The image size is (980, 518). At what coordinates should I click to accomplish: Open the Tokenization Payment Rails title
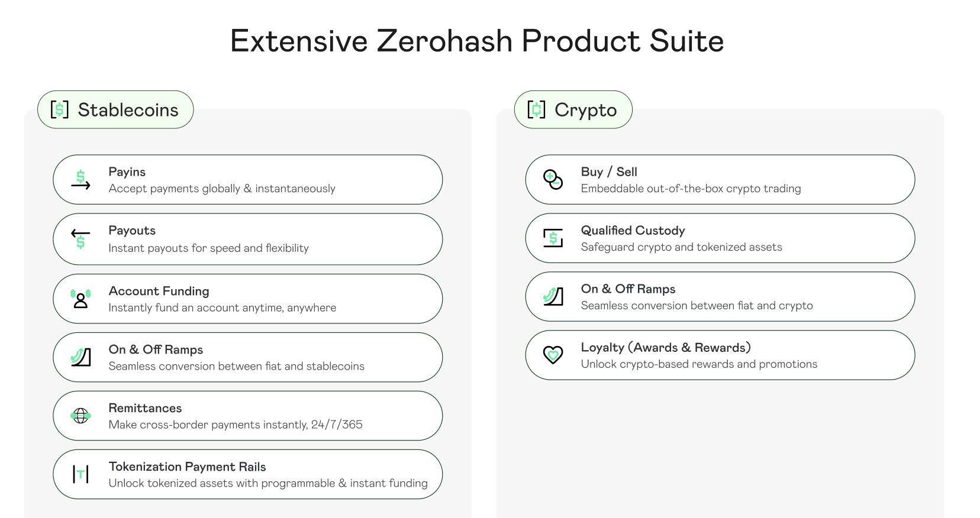(x=187, y=467)
